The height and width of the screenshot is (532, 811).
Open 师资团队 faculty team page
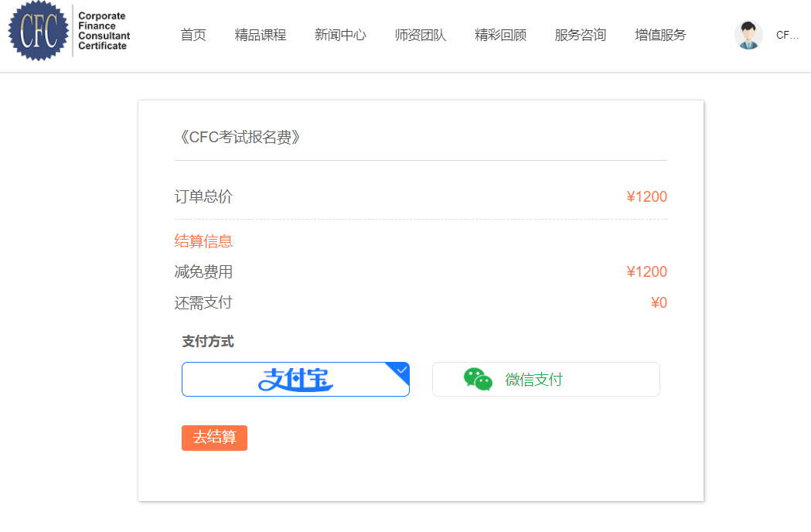(x=421, y=36)
